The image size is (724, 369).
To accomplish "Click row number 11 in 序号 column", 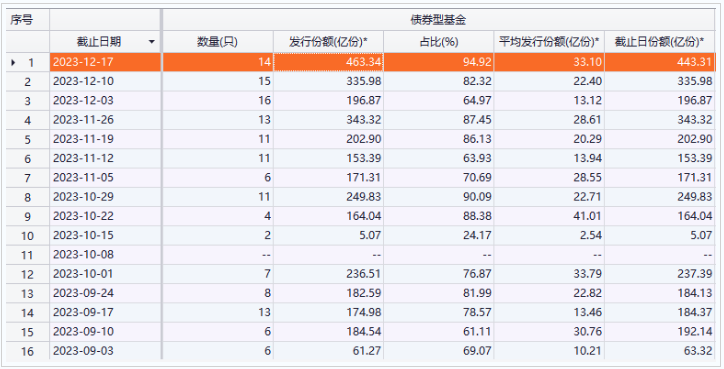I will point(28,255).
